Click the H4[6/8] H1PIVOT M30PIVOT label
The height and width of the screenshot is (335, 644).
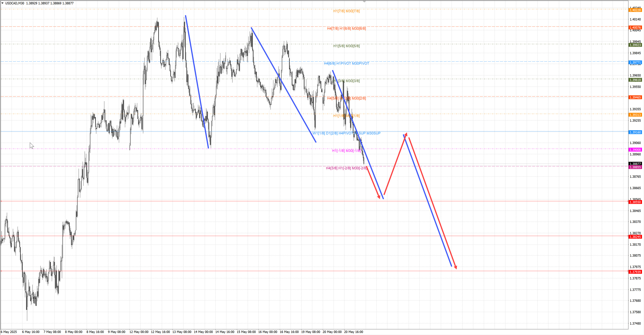click(346, 63)
